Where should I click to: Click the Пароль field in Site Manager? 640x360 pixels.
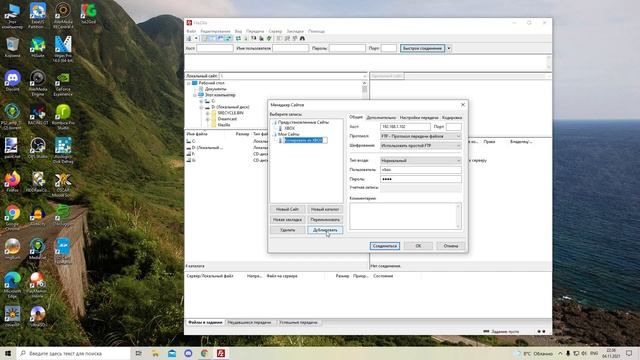420,179
